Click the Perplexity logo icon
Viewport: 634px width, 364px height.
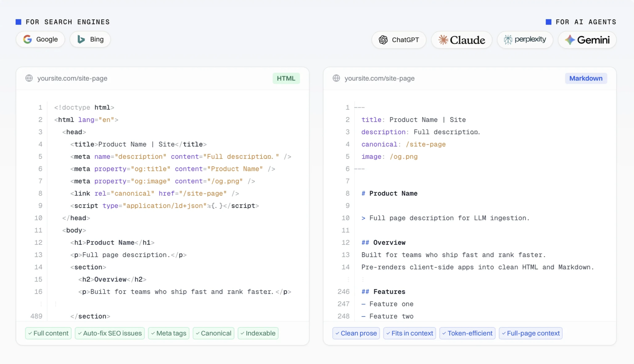pyautogui.click(x=508, y=40)
